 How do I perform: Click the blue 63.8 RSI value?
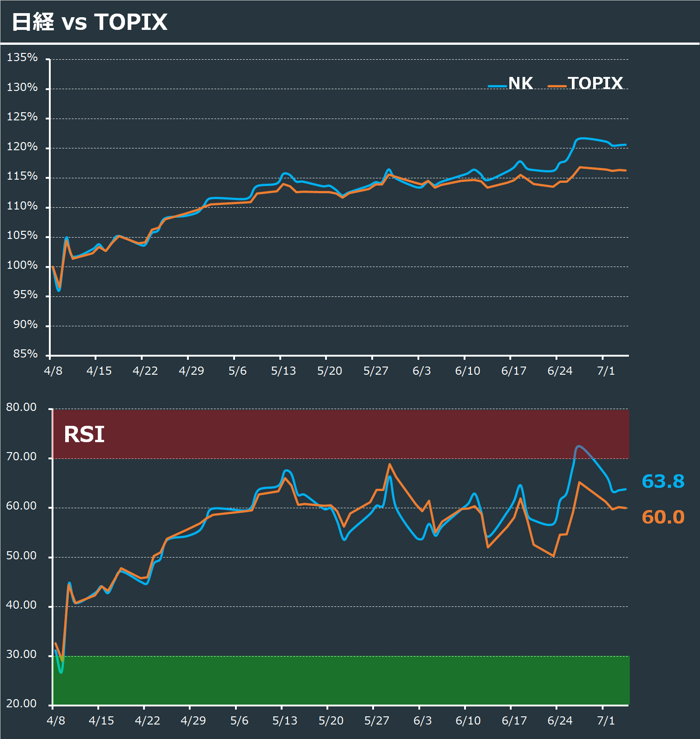[663, 482]
